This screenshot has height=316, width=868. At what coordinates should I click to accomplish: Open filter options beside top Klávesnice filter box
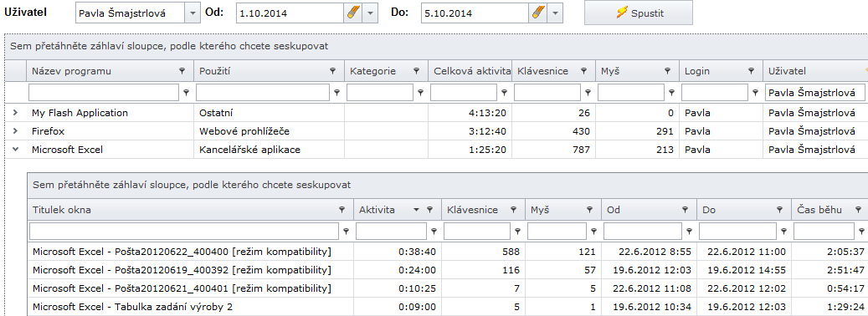(x=588, y=93)
